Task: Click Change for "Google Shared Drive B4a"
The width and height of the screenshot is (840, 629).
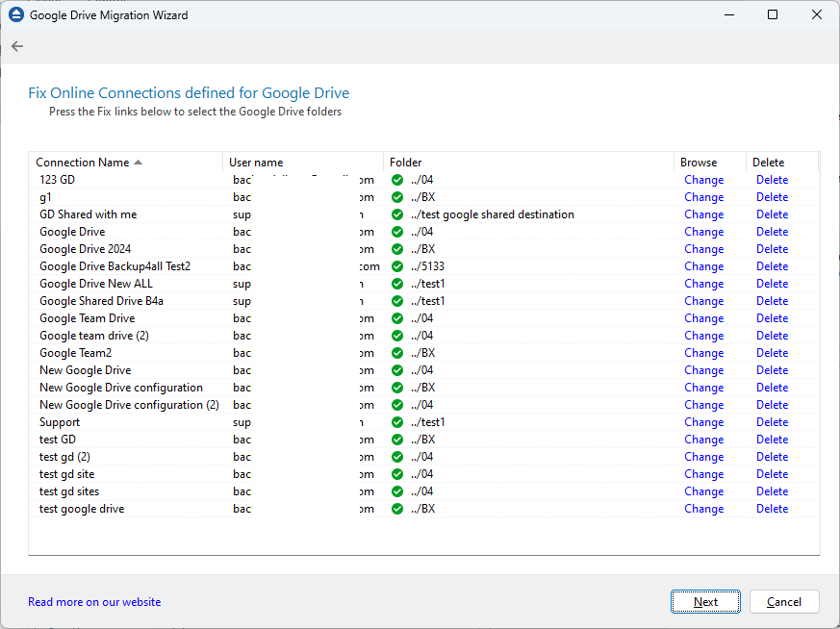Action: pyautogui.click(x=703, y=301)
